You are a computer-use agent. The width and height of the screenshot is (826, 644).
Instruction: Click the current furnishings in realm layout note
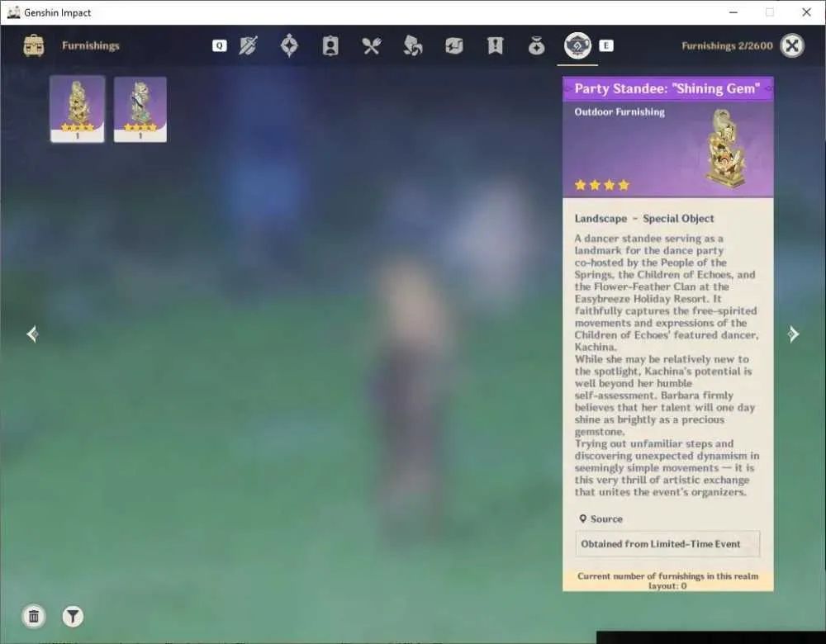click(668, 580)
